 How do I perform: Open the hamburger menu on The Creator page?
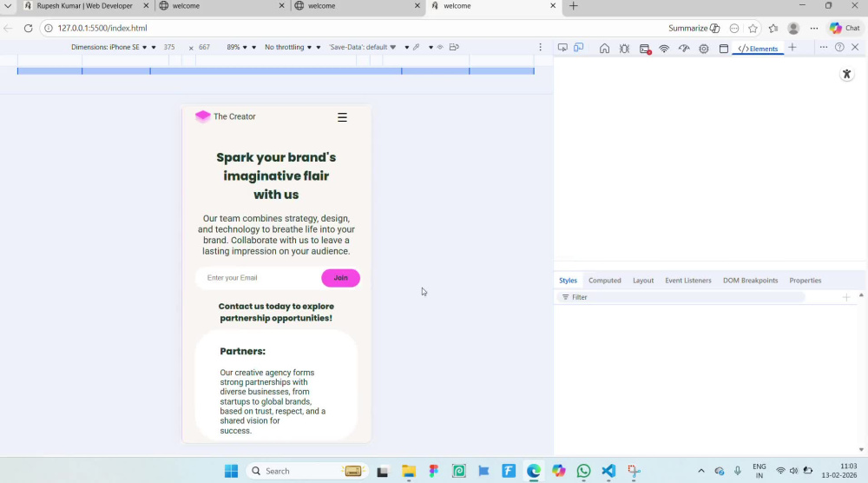click(342, 117)
